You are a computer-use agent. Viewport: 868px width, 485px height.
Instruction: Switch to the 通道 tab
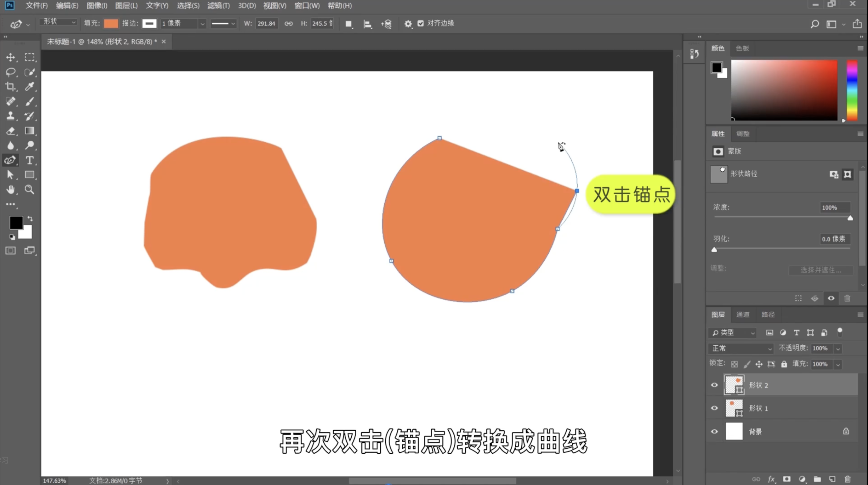pyautogui.click(x=743, y=315)
